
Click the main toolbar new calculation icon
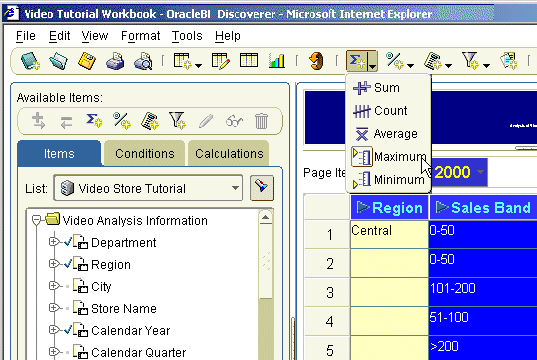point(433,61)
